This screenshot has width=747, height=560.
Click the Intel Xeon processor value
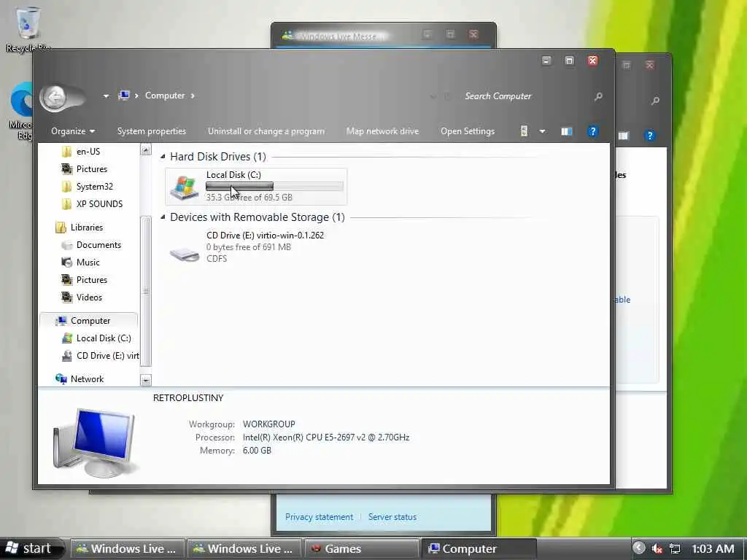point(326,437)
